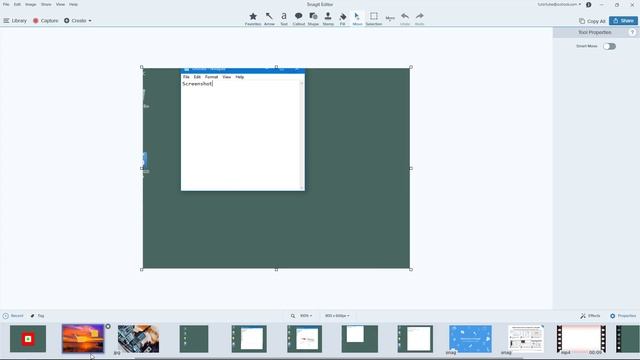Select the laptop keyboard photo thumbnail
The width and height of the screenshot is (640, 360).
(138, 339)
